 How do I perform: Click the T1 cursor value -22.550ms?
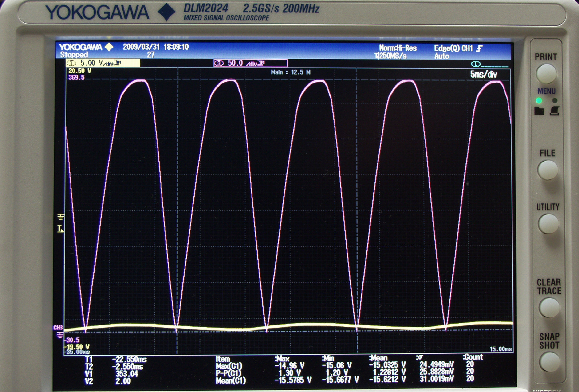click(x=129, y=360)
